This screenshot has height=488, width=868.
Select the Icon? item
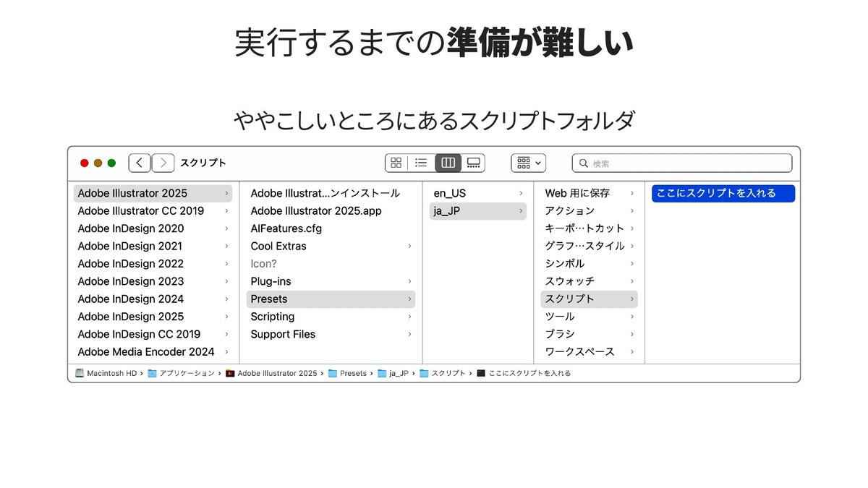(331, 264)
